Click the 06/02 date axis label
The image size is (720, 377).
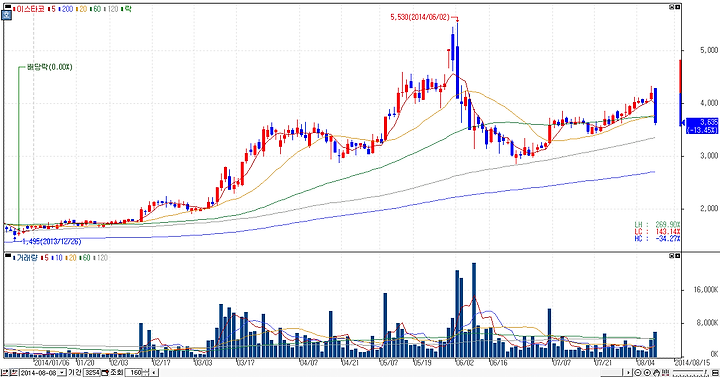(x=464, y=362)
